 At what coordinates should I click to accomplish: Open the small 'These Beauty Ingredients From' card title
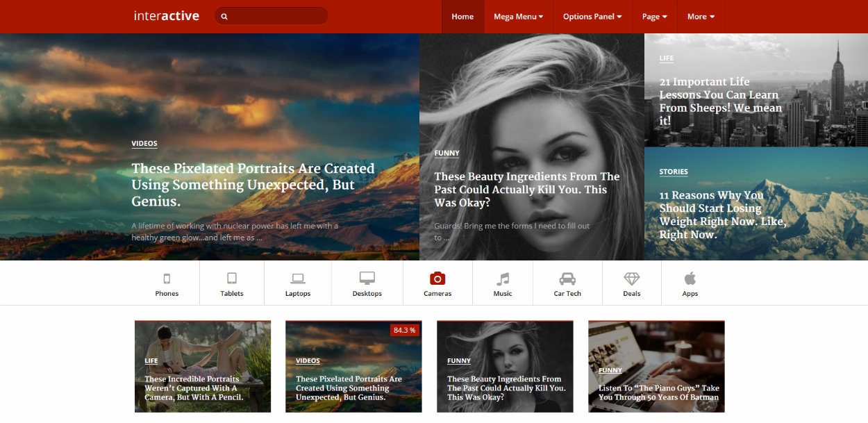pos(506,388)
